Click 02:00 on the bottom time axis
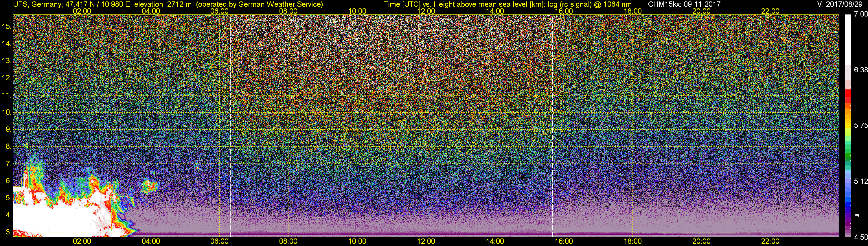Image resolution: width=868 pixels, height=246 pixels. (82, 241)
